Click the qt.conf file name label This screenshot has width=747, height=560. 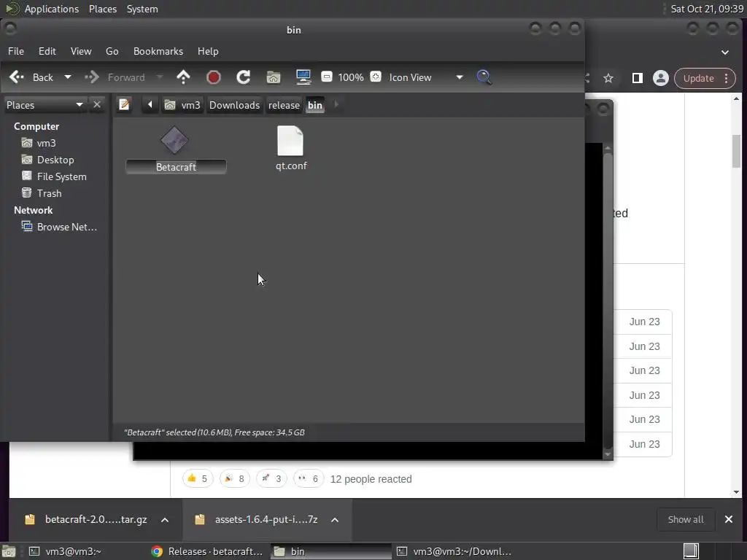pos(291,166)
